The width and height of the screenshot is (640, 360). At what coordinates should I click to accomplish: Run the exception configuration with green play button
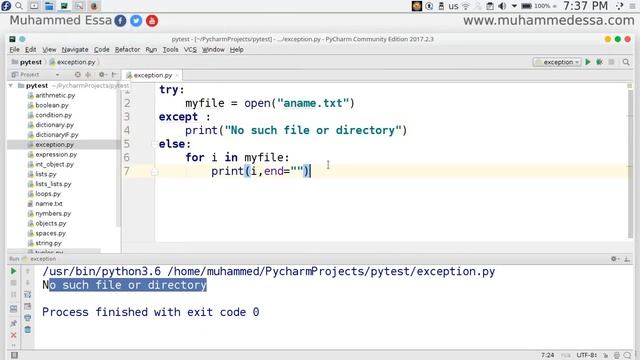(x=588, y=62)
